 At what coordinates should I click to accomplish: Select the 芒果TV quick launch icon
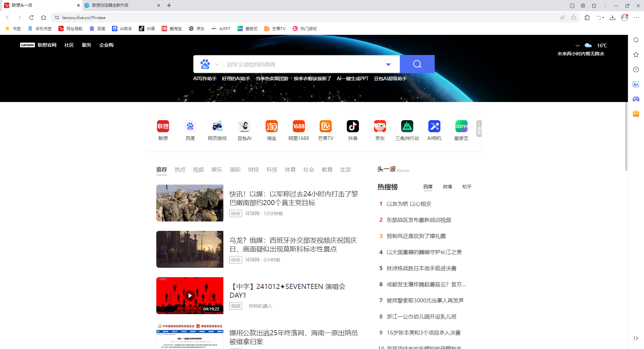pyautogui.click(x=326, y=127)
